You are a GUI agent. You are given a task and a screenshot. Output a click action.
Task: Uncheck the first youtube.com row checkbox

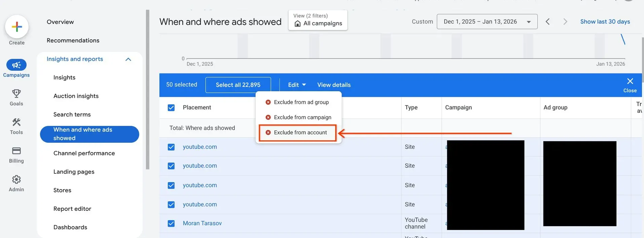click(x=171, y=147)
